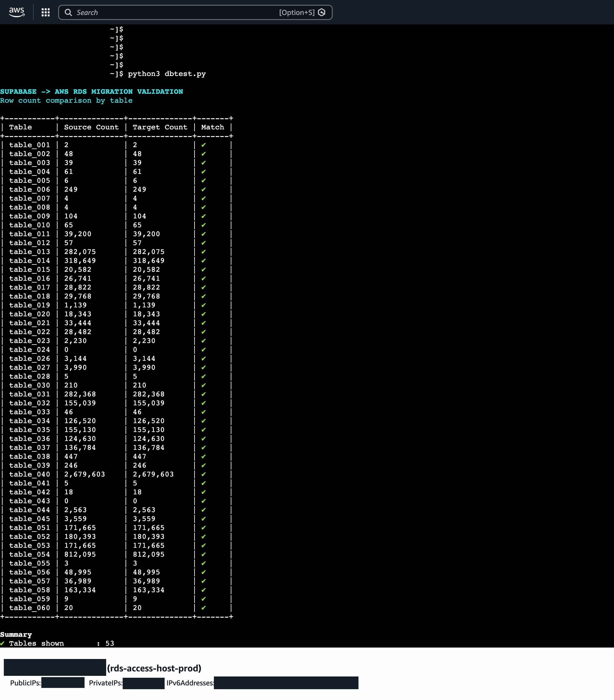The width and height of the screenshot is (614, 700).
Task: Click the green checkmark for table_001
Action: pyautogui.click(x=203, y=145)
